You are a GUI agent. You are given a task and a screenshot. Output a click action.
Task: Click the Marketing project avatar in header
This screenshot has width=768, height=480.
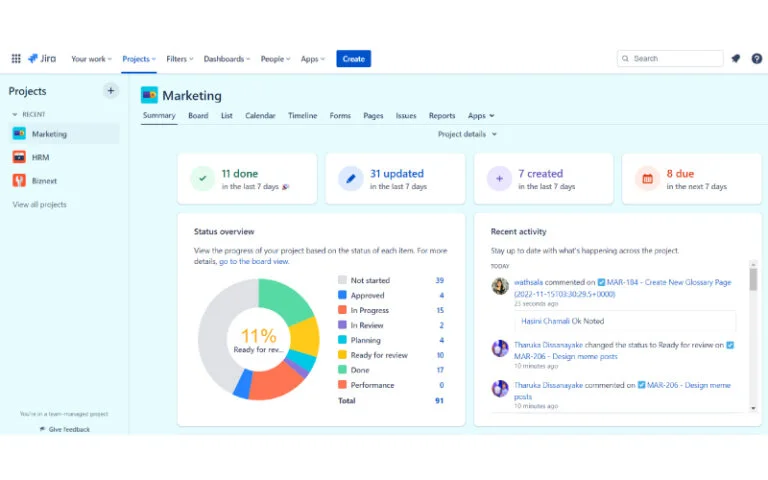149,95
